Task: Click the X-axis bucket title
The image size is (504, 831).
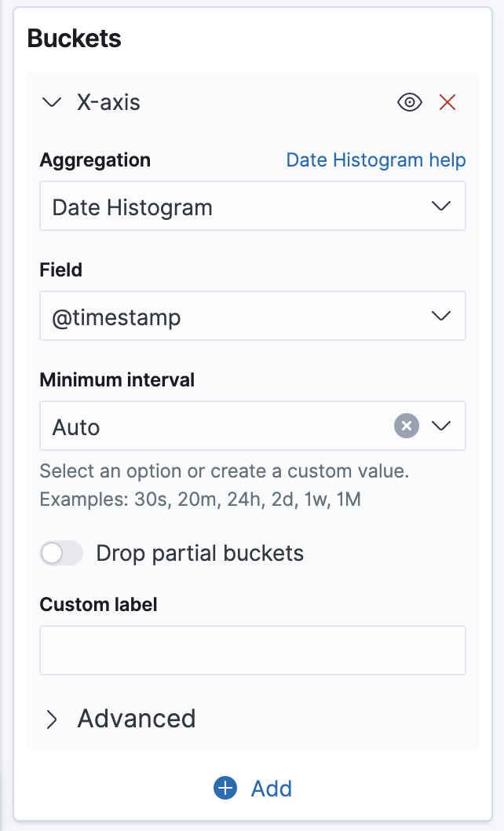Action: pos(108,102)
